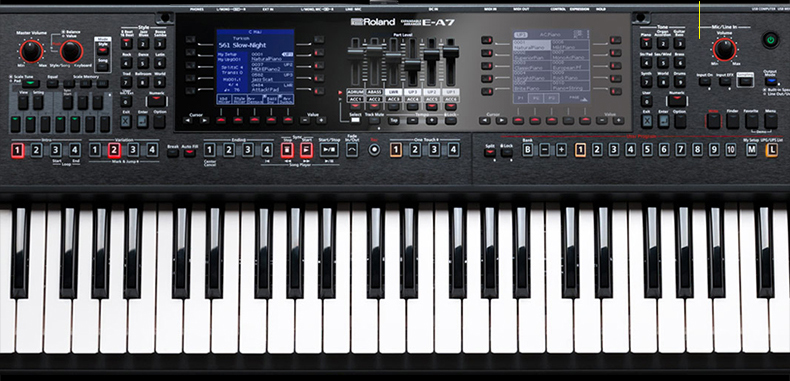Toggle Numeric in the Tone section
The height and width of the screenshot is (381, 790).
pyautogui.click(x=677, y=100)
